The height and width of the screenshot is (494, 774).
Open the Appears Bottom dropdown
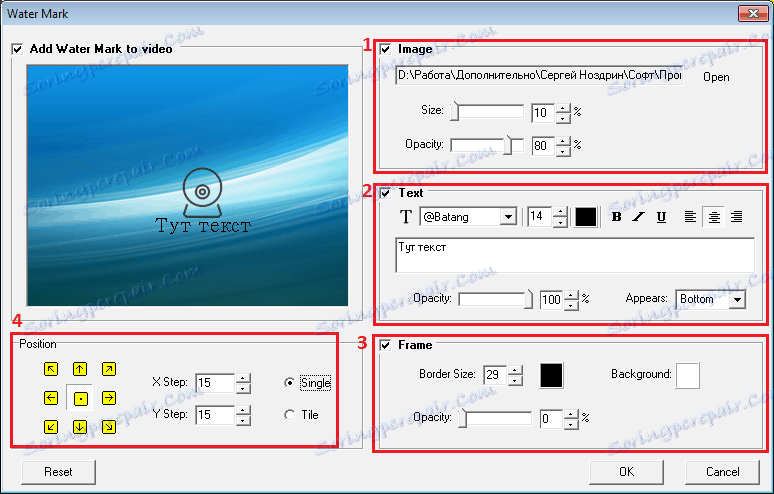737,300
